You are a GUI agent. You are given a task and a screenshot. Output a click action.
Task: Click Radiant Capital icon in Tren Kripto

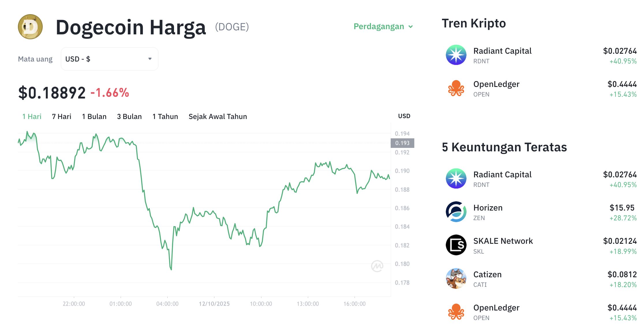[x=456, y=55]
